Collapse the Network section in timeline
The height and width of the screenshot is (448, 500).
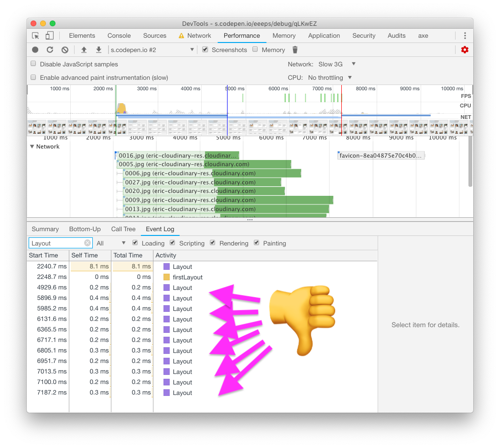(32, 147)
